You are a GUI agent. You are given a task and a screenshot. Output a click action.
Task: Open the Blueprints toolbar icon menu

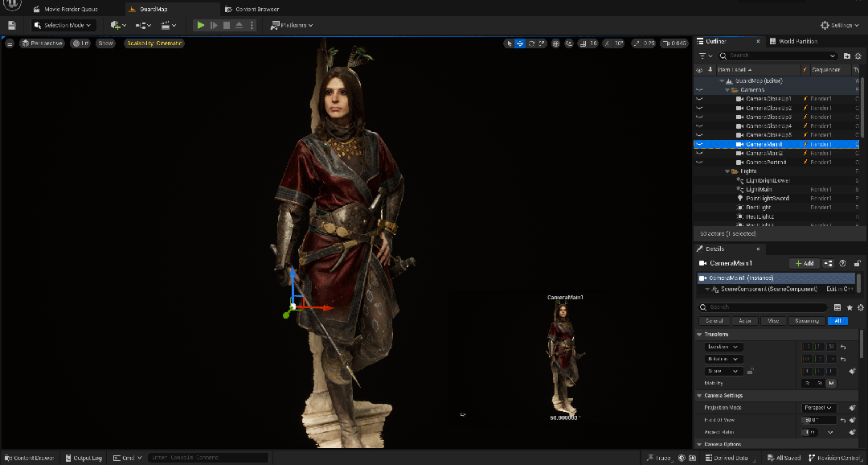(143, 26)
